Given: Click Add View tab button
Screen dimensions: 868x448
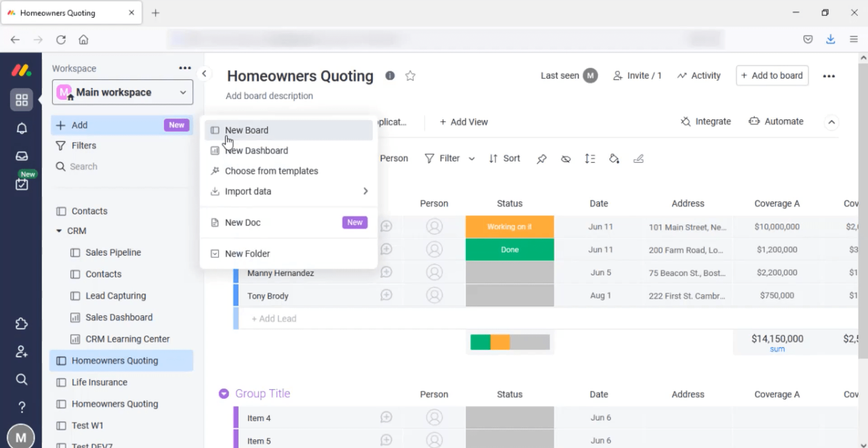Looking at the screenshot, I should tap(463, 122).
